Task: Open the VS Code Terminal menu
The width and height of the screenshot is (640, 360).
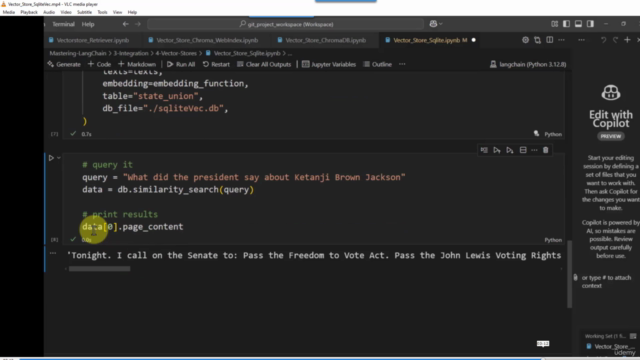Action: coord(63,24)
